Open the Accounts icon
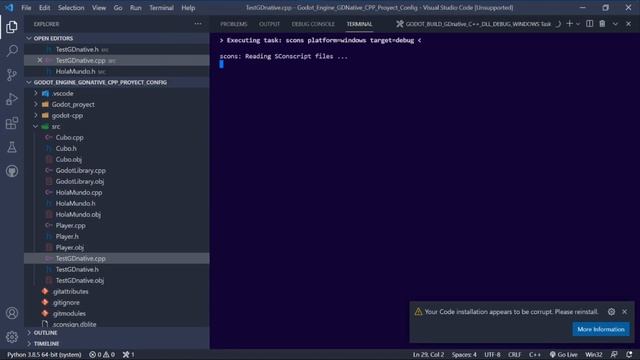Image resolution: width=640 pixels, height=360 pixels. pos(12,313)
